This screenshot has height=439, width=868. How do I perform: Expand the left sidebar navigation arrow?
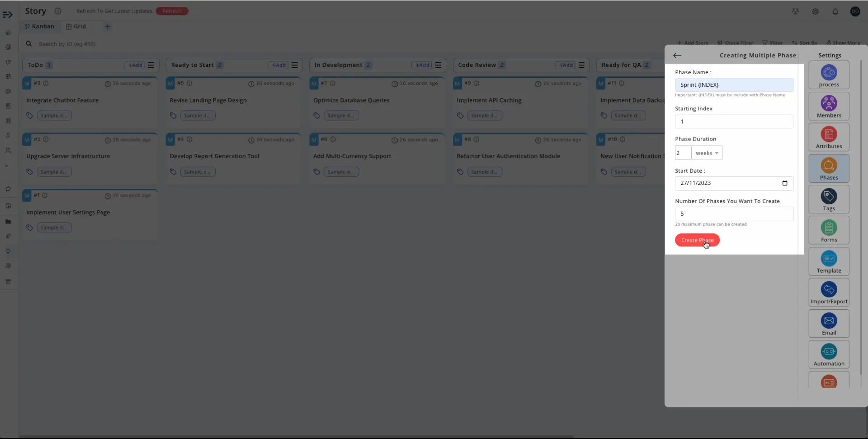coord(8,15)
